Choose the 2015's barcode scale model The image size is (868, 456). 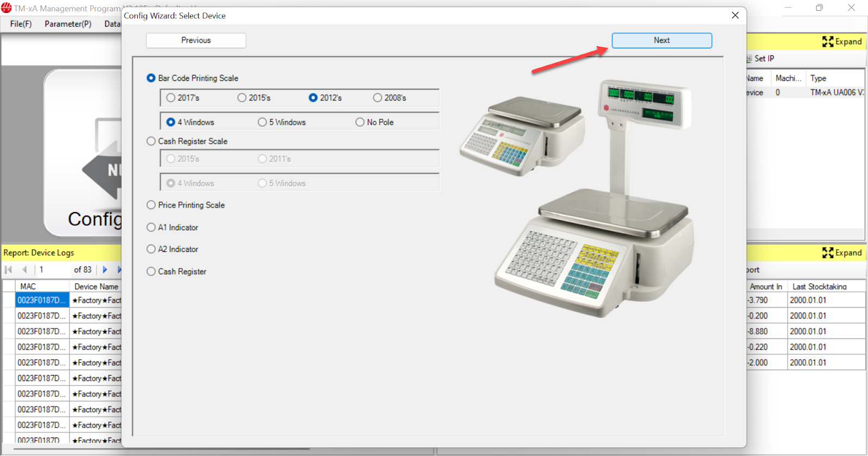click(242, 98)
